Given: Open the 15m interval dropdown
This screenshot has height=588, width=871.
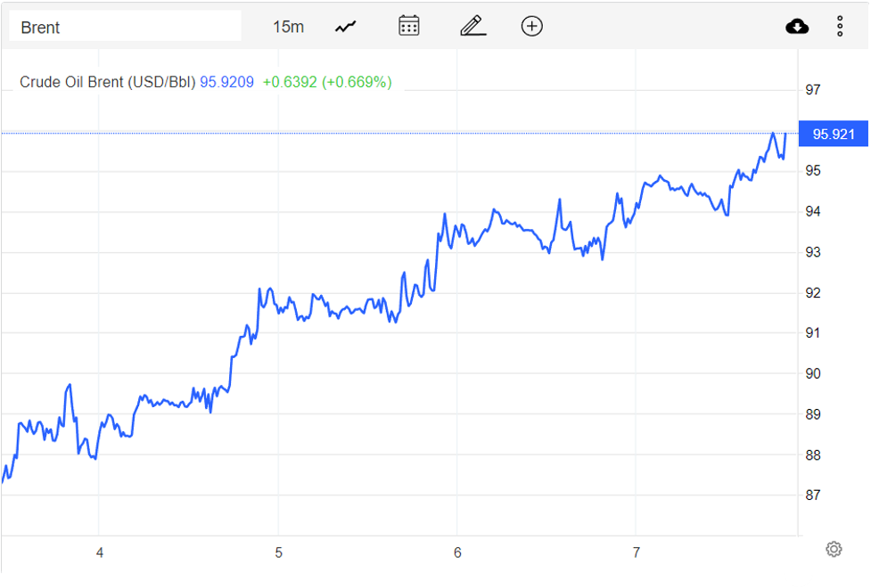Looking at the screenshot, I should pos(288,27).
